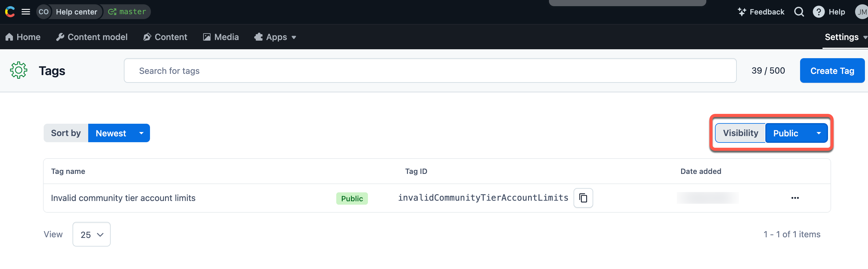This screenshot has width=868, height=269.
Task: Open the Help center space switcher
Action: coord(76,12)
